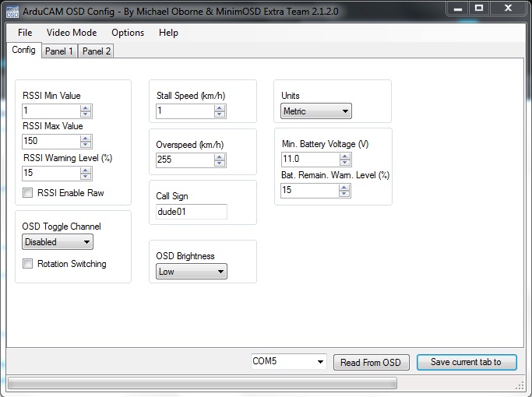Click the ArduCAM OSD app icon in title bar
This screenshot has width=532, height=397.
[12, 12]
